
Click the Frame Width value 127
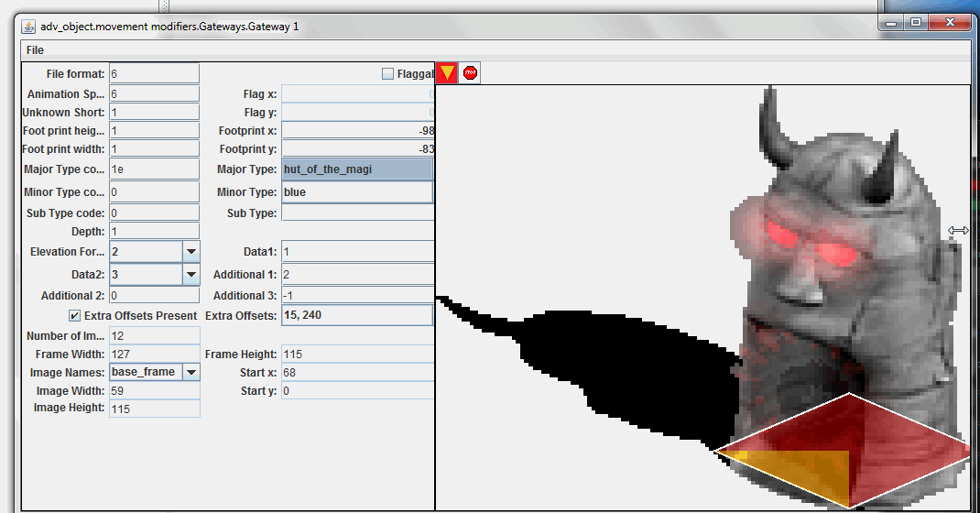point(155,355)
